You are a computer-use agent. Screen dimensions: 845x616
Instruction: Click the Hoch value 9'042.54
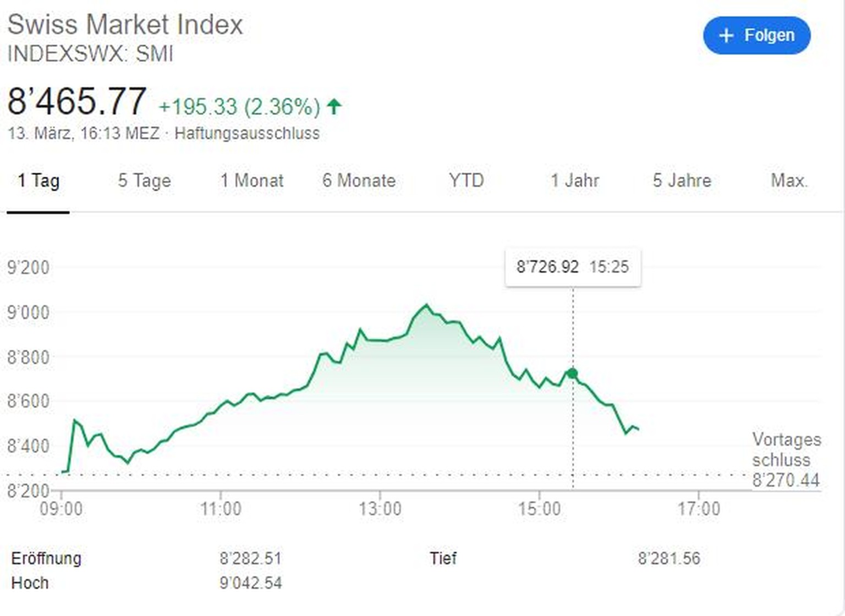[x=251, y=583]
